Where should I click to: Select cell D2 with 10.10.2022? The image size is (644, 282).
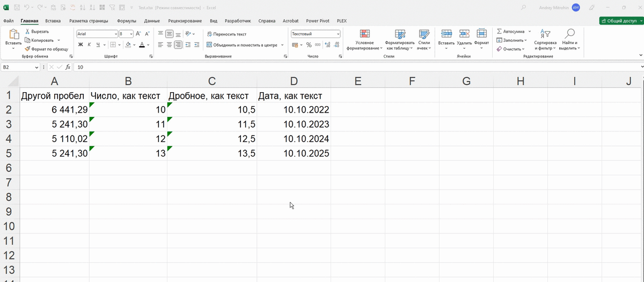[x=294, y=109]
